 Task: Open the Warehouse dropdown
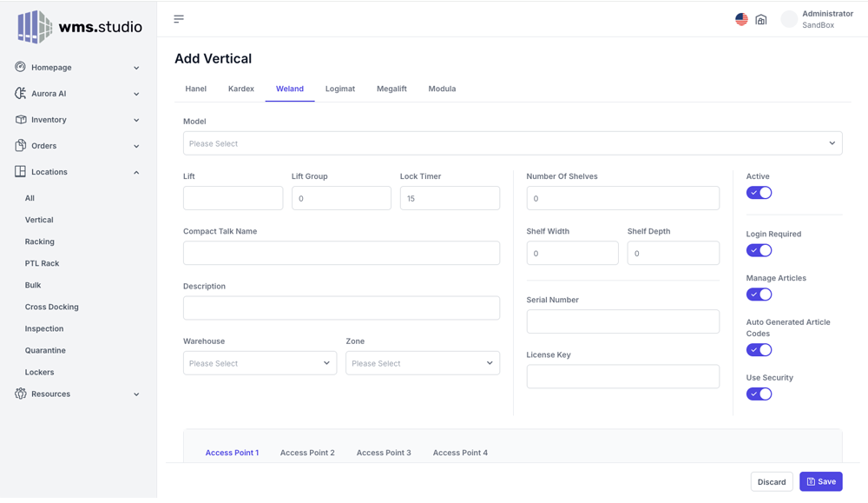(x=260, y=363)
